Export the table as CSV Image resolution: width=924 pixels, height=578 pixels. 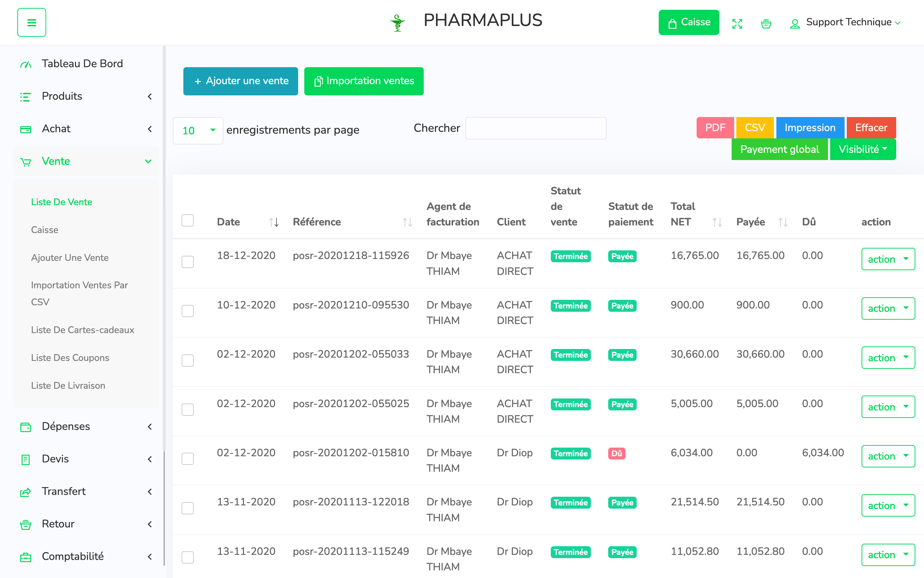[x=755, y=128]
